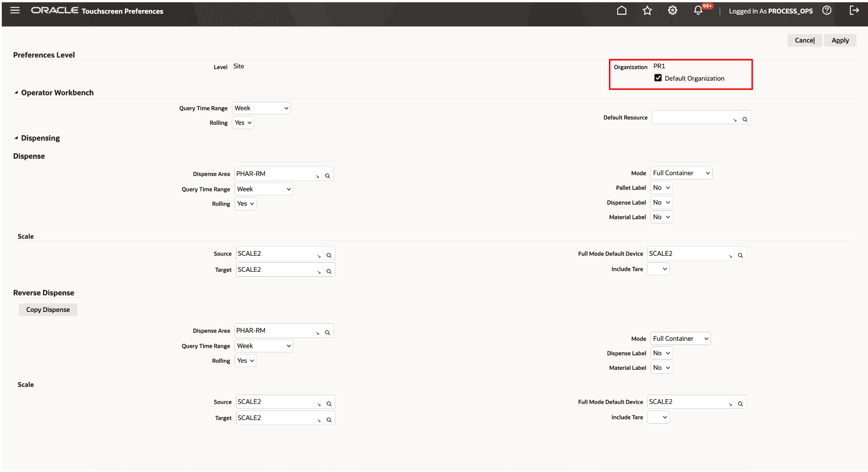Change Pallet Label to Yes
Image resolution: width=868 pixels, height=472 pixels.
click(x=661, y=187)
